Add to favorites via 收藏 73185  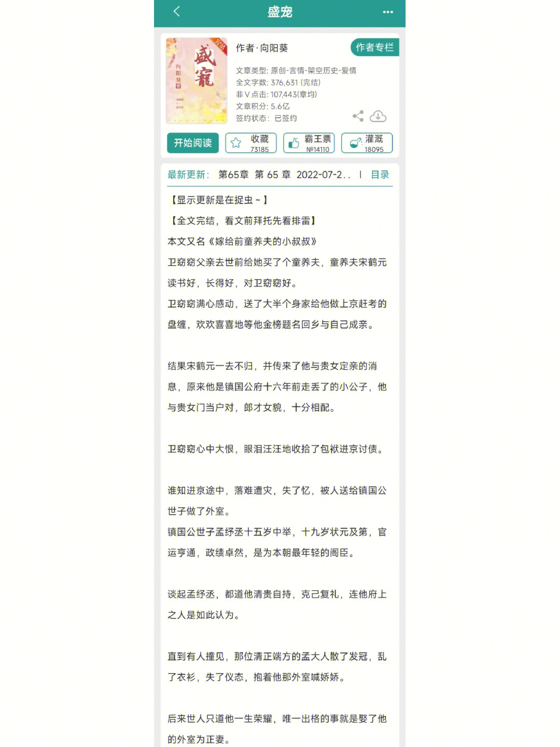(x=251, y=143)
